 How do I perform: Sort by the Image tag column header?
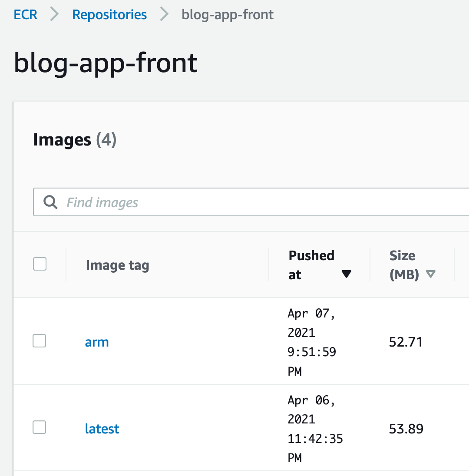117,265
